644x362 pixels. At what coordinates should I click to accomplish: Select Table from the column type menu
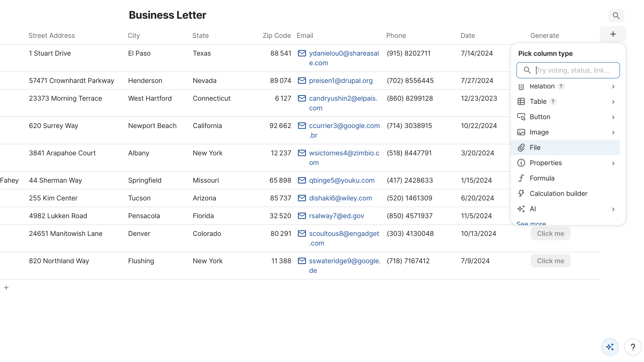[x=538, y=101]
